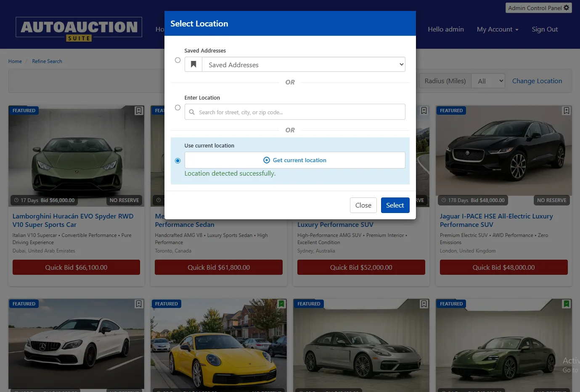This screenshot has width=580, height=392.
Task: Open the white Mercedes coupe photo
Action: tap(76, 345)
